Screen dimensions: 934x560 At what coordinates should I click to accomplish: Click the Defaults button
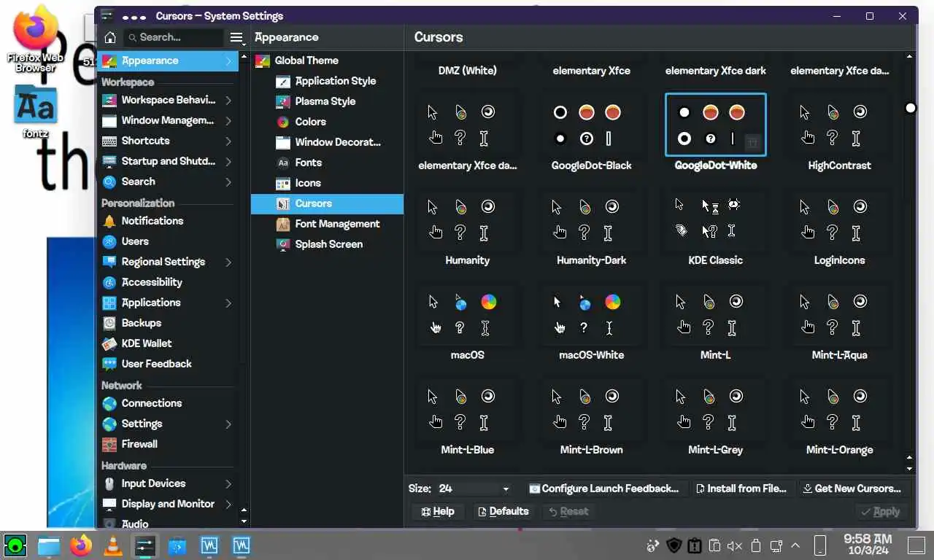click(x=503, y=511)
